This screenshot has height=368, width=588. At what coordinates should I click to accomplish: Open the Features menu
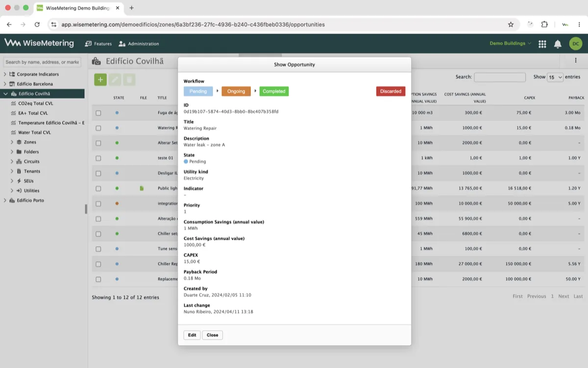click(x=98, y=44)
